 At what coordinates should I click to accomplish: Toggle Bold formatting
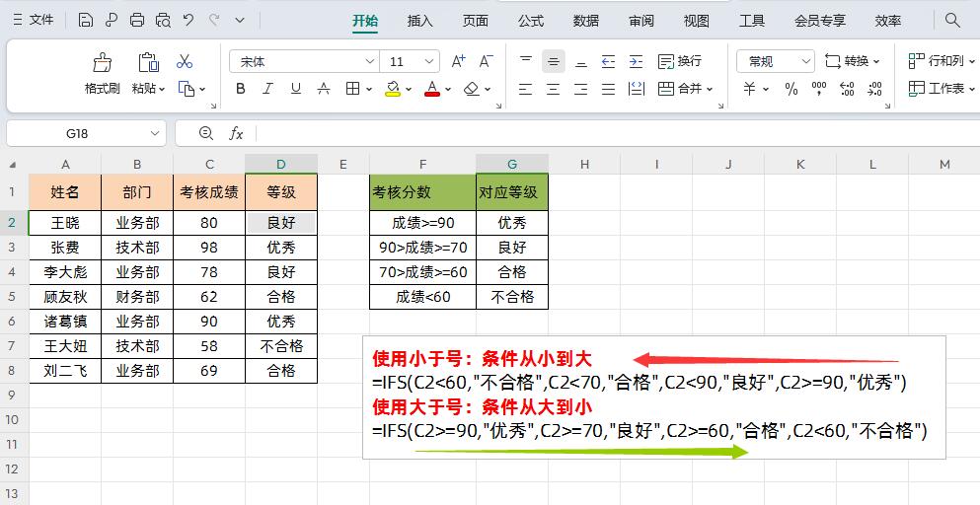pos(241,89)
